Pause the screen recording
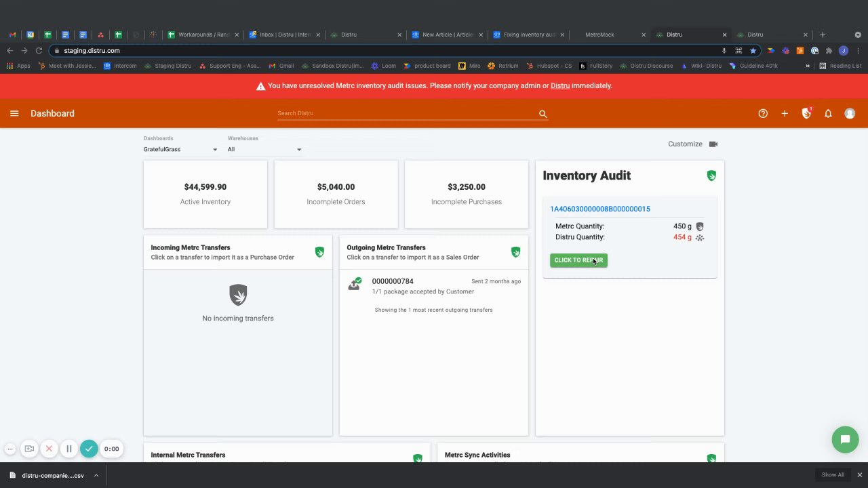Viewport: 868px width, 488px height. (68, 449)
